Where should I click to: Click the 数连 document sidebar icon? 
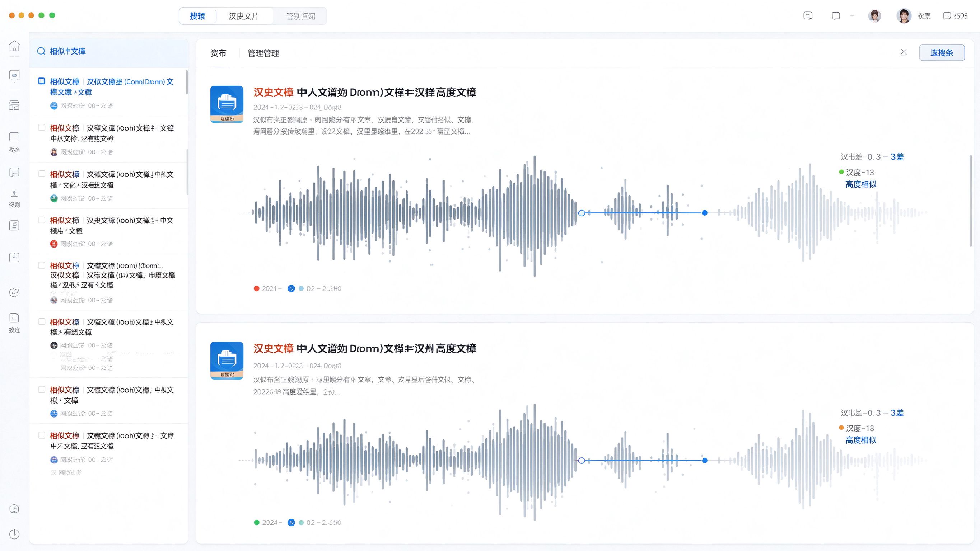(x=14, y=318)
